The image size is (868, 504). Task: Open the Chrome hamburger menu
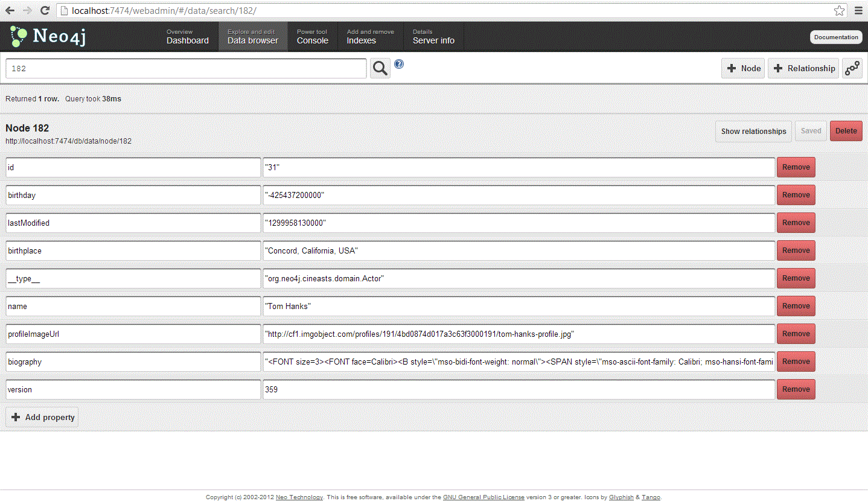point(858,10)
